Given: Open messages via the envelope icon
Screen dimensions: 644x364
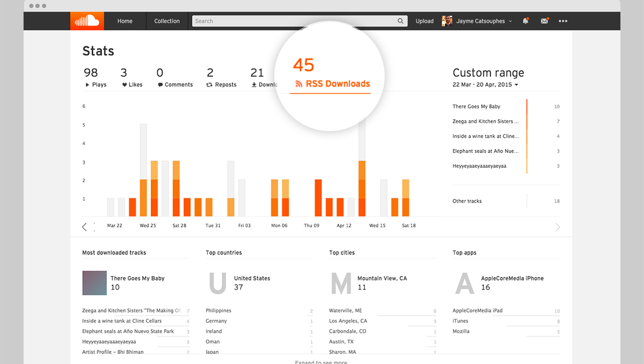Looking at the screenshot, I should (x=545, y=21).
